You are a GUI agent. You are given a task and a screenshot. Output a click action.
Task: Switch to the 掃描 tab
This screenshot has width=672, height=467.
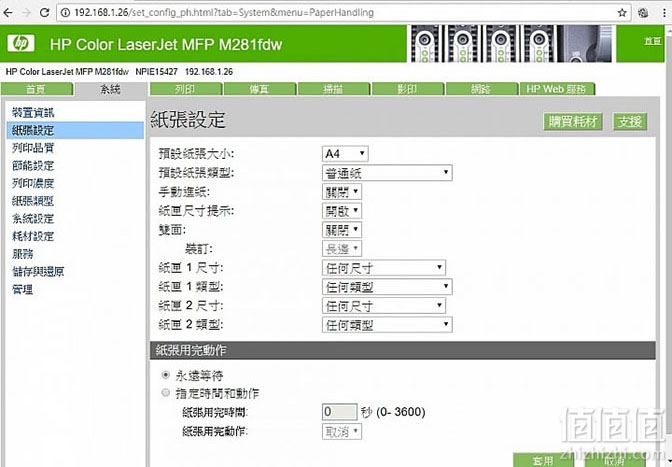pos(334,89)
